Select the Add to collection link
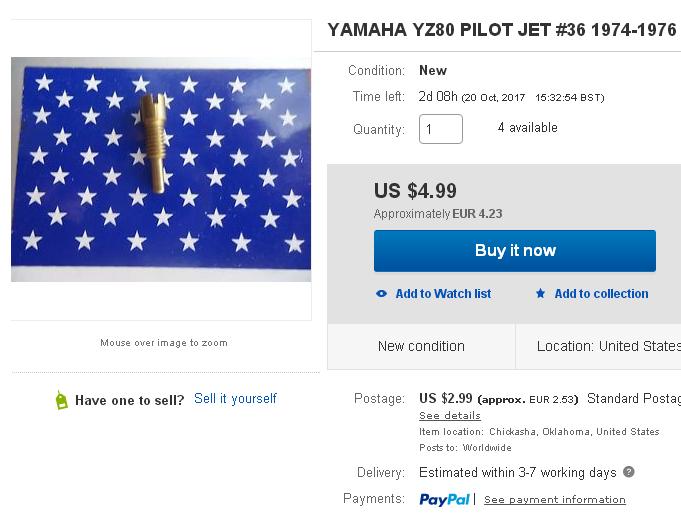 (x=601, y=294)
